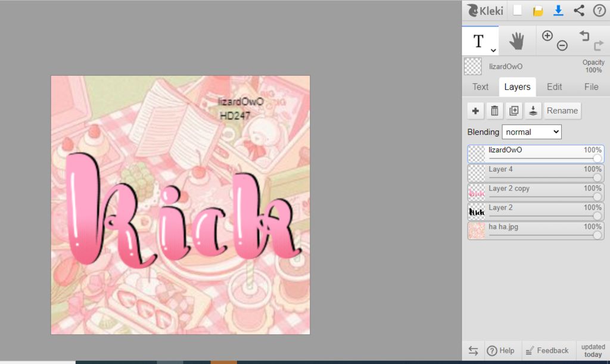The width and height of the screenshot is (610, 364).
Task: Download the image with save icon
Action: tap(558, 11)
